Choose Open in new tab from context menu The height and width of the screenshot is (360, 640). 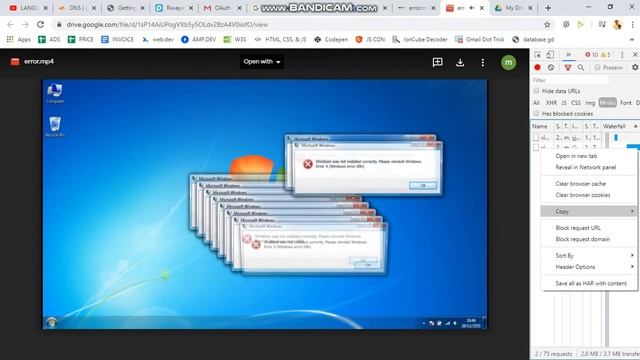(589, 156)
